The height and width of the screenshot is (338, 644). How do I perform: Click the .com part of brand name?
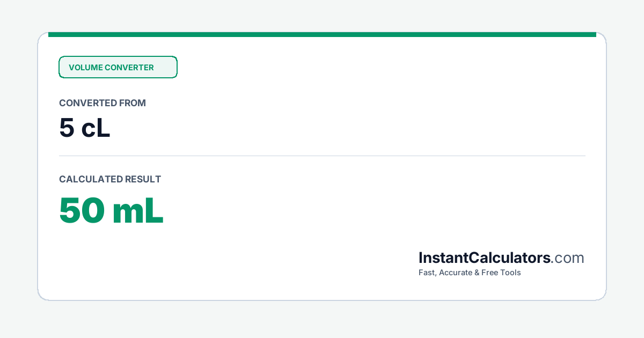pos(568,258)
